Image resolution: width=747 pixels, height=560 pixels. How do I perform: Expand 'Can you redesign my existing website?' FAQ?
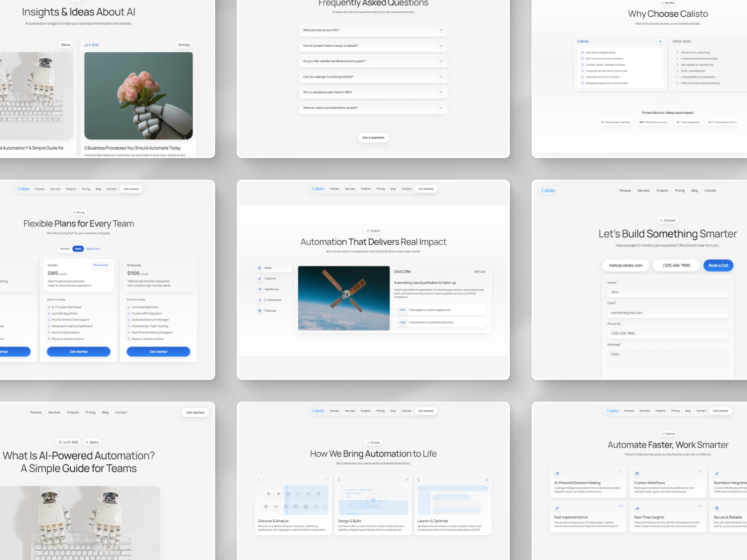(x=373, y=77)
